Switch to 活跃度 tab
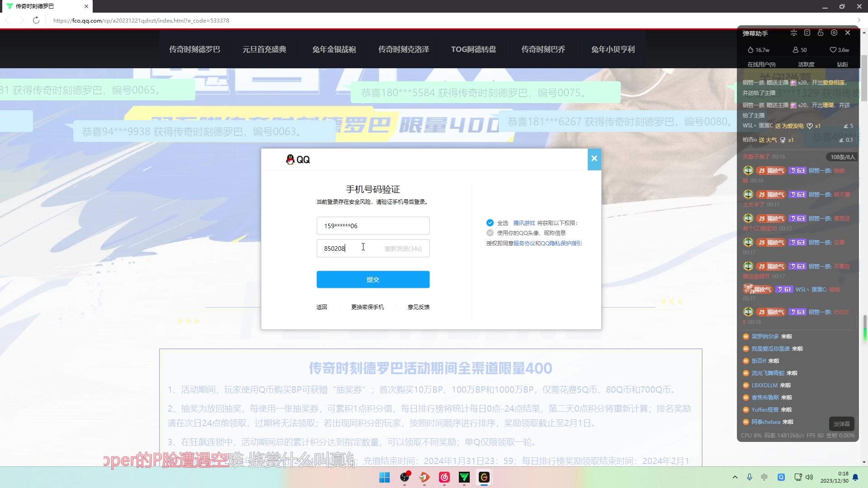 point(806,64)
